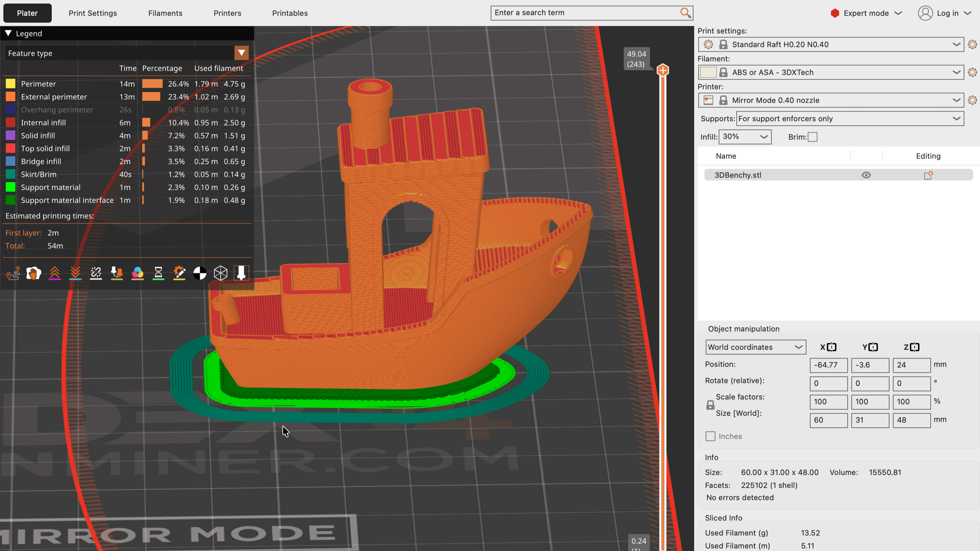Viewport: 980px width, 551px height.
Task: Toggle Pause prints hourglass icon
Action: pyautogui.click(x=158, y=273)
